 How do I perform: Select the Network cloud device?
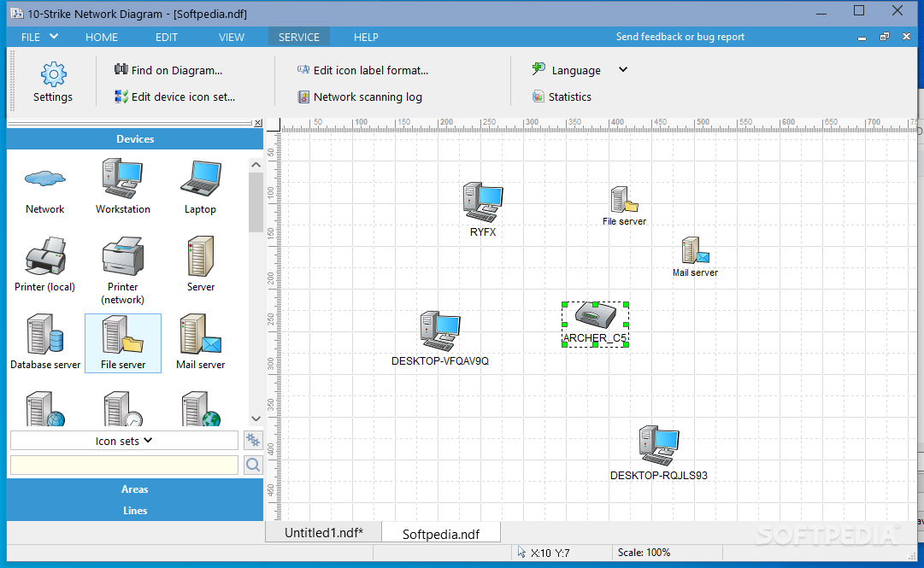coord(44,187)
